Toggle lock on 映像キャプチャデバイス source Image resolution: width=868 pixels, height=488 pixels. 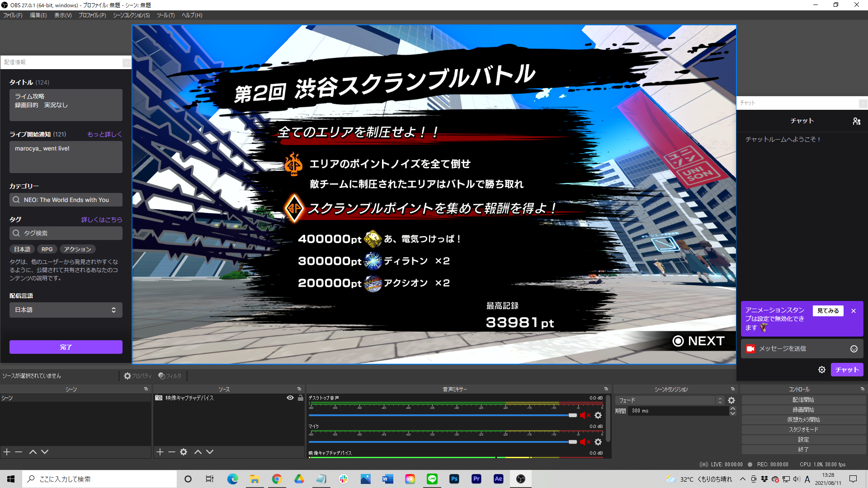point(301,398)
